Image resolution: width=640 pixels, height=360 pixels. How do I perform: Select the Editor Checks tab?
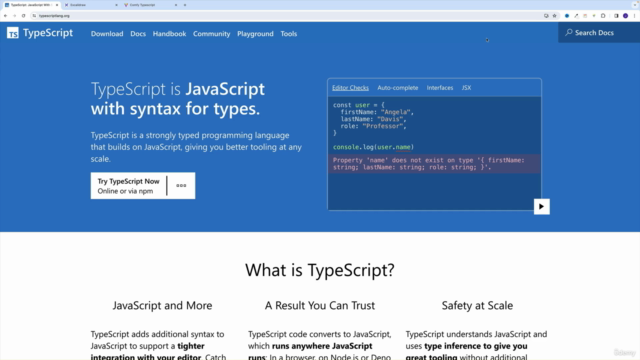[x=350, y=88]
